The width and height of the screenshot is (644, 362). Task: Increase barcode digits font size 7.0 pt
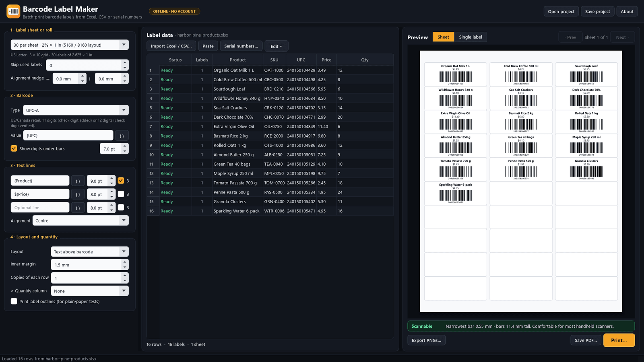[x=125, y=146]
